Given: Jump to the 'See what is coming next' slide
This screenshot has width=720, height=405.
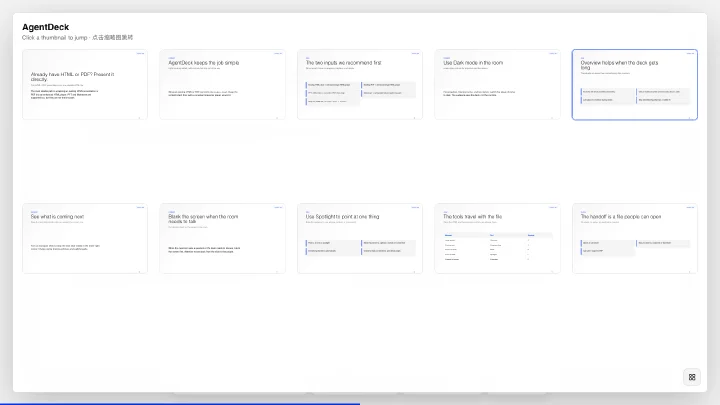Looking at the screenshot, I should tap(85, 238).
